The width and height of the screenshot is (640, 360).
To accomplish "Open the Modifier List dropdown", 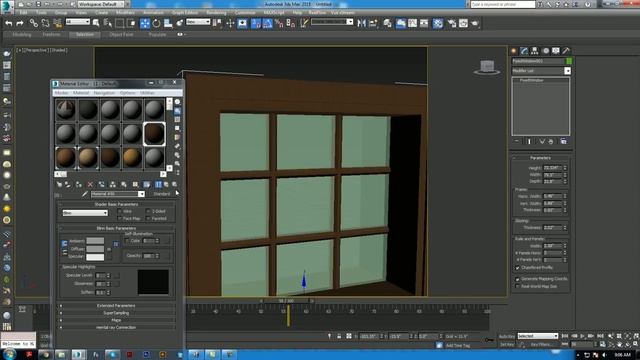I will (x=567, y=71).
